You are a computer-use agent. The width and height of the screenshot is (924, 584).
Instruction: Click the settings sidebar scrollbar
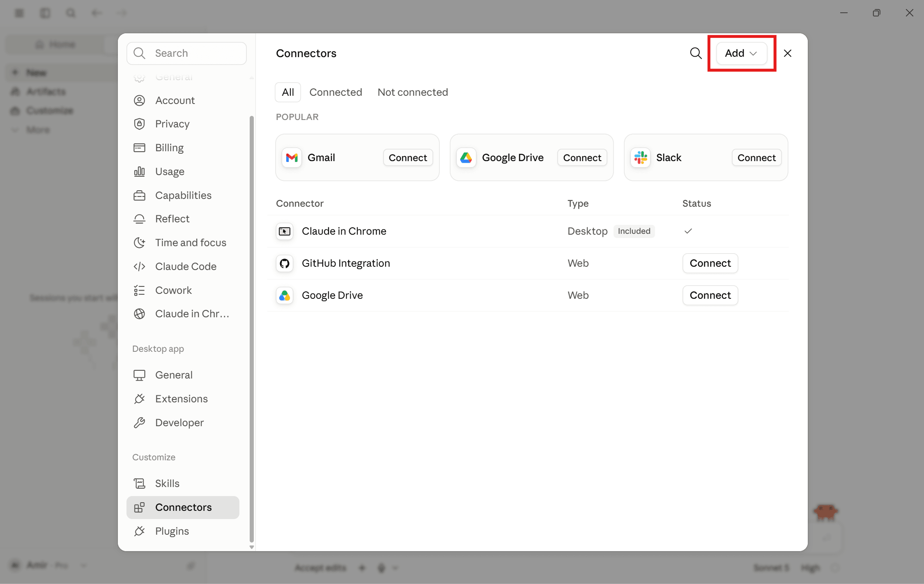[251, 329]
